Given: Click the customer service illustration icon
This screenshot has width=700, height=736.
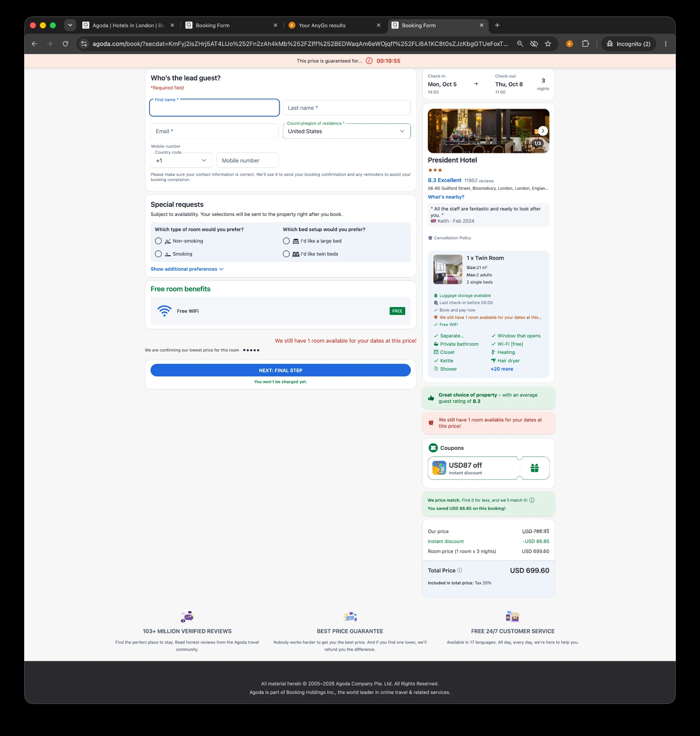Looking at the screenshot, I should tap(513, 616).
